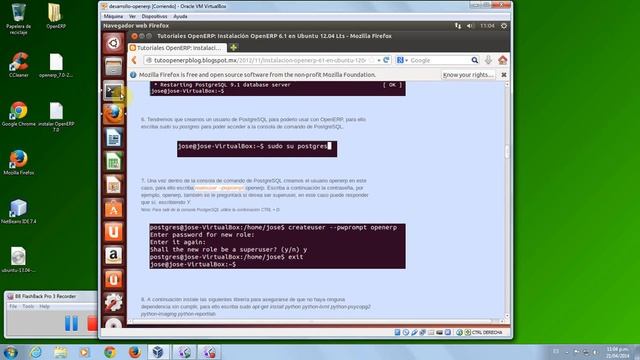
Task: Open LibreOffice Writer from the launcher
Action: 113,138
